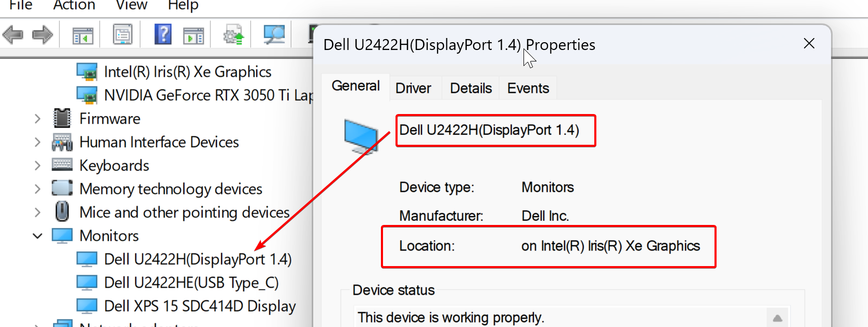868x327 pixels.
Task: Click the Human Interface Devices icon
Action: click(x=62, y=142)
